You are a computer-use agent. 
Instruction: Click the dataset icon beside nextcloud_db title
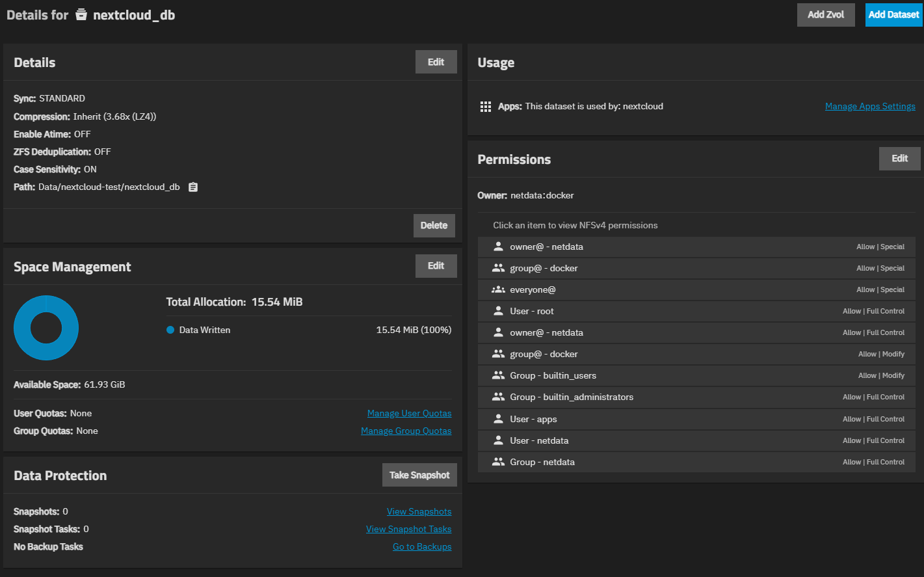pos(81,14)
